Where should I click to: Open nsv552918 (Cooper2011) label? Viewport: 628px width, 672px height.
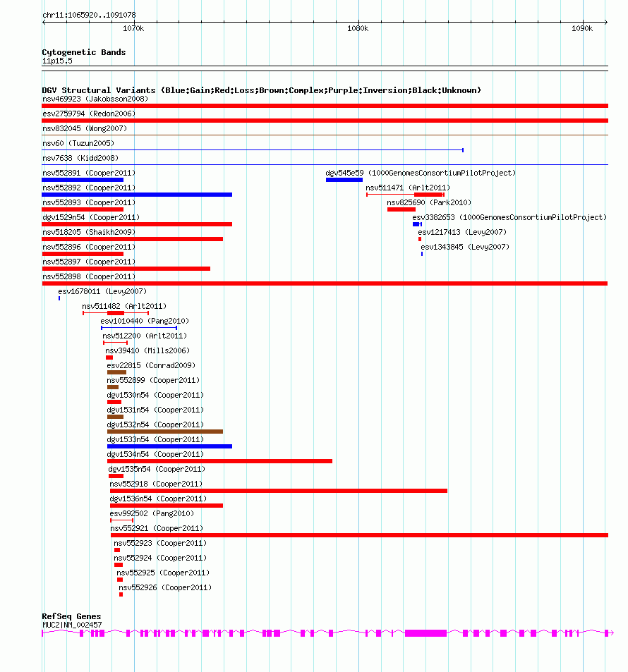[x=156, y=484]
